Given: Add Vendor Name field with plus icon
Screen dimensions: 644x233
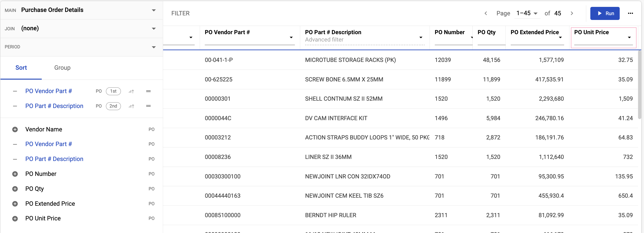Looking at the screenshot, I should click(15, 130).
